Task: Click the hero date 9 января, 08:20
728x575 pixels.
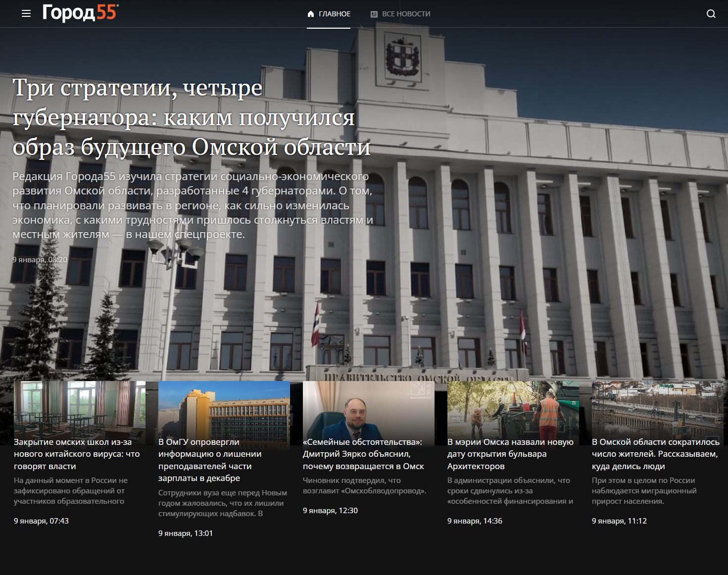Action: point(40,259)
